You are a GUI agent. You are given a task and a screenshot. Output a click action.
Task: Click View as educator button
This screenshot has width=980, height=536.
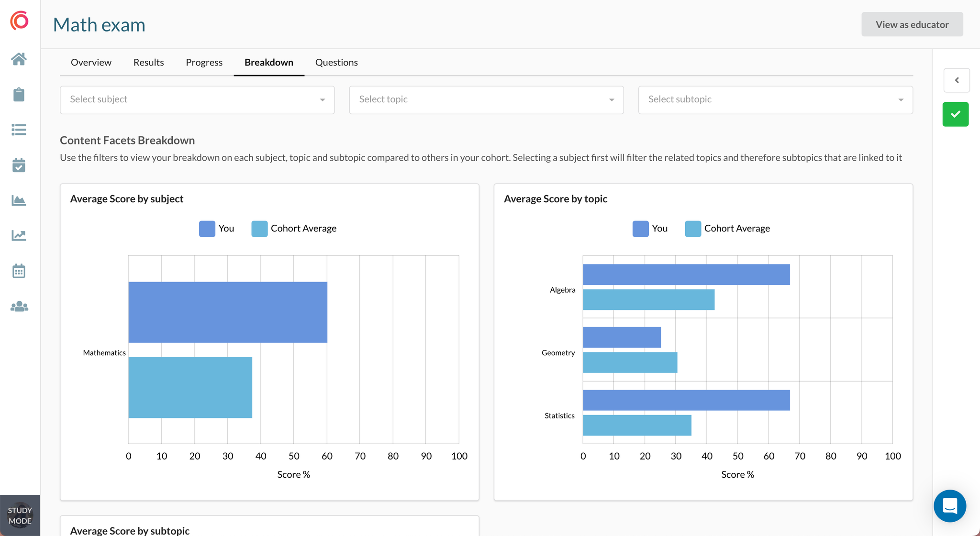pos(912,24)
